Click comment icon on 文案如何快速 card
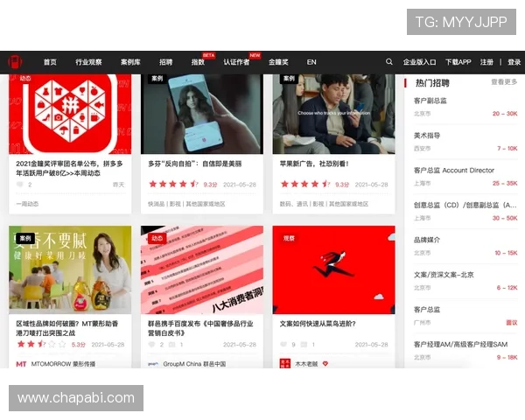The height and width of the screenshot is (420, 525). (x=283, y=345)
